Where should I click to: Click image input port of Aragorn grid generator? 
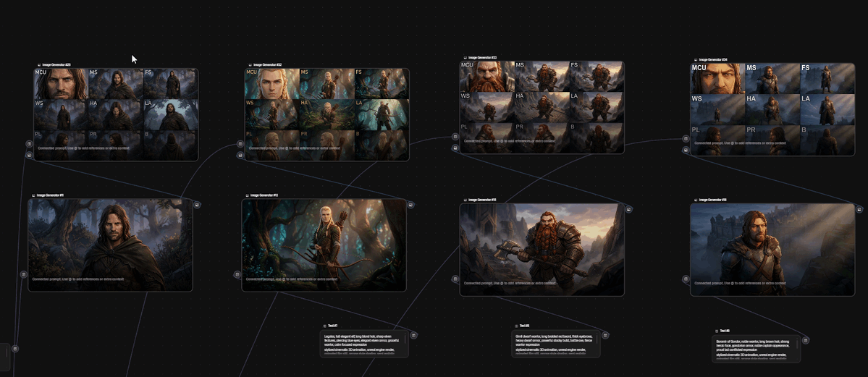[29, 155]
